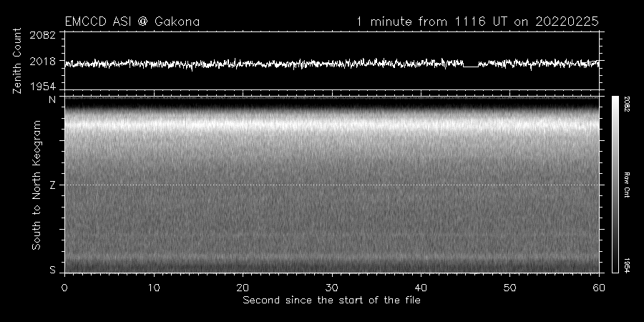Click the 40 second tick label
The image size is (644, 322).
421,288
